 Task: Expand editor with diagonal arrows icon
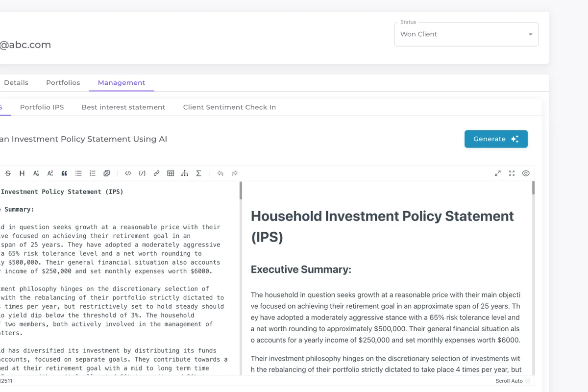(x=498, y=173)
